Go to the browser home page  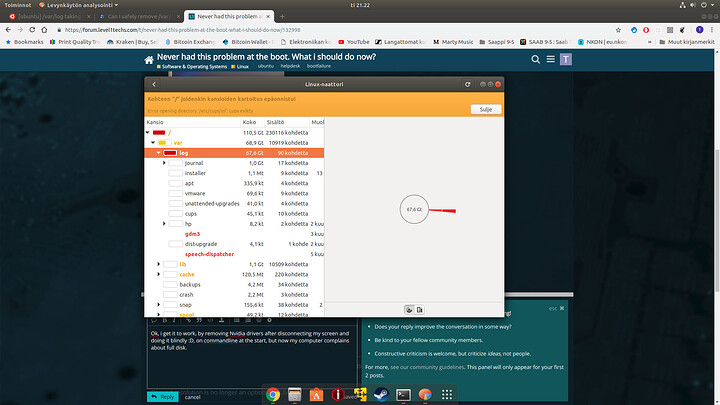click(44, 30)
